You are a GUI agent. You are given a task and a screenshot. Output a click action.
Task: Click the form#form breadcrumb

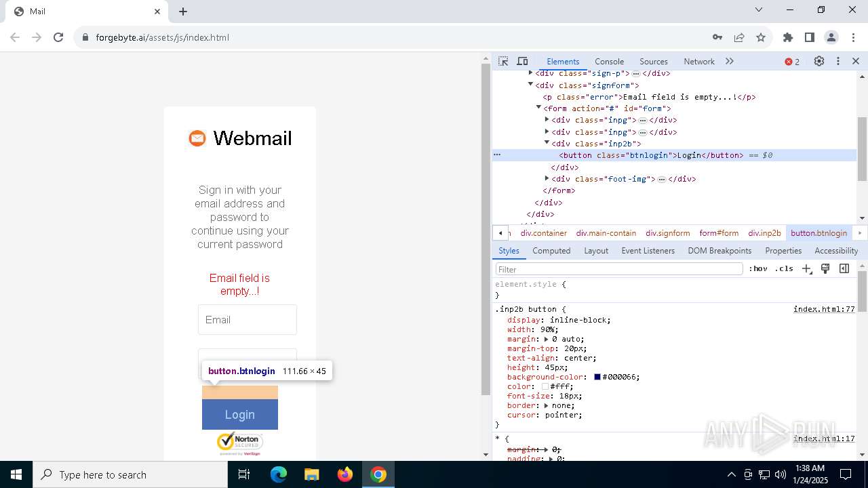tap(719, 233)
